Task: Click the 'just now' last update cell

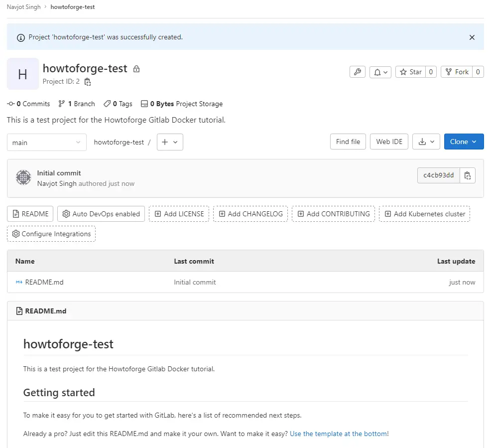Action: 462,283
